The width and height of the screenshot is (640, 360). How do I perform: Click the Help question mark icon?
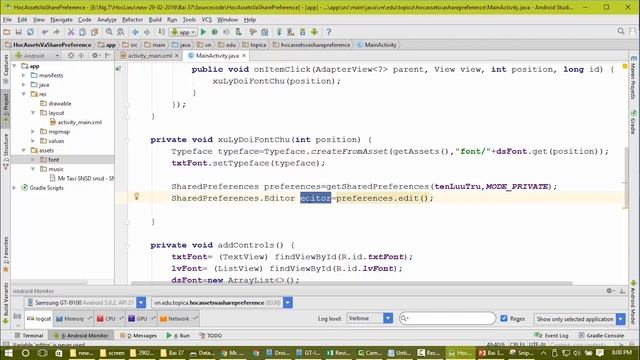coord(329,32)
